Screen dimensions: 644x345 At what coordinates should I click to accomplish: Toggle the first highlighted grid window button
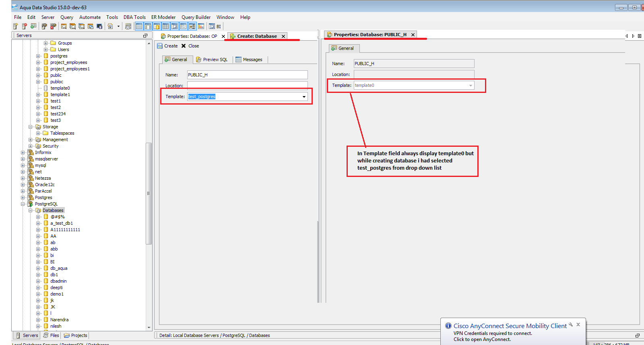139,26
